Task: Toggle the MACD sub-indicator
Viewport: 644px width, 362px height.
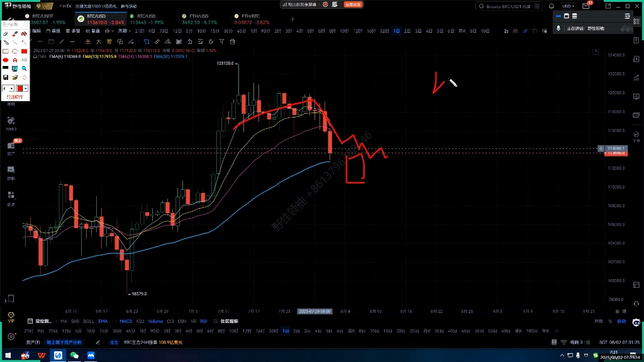Action: click(x=126, y=321)
